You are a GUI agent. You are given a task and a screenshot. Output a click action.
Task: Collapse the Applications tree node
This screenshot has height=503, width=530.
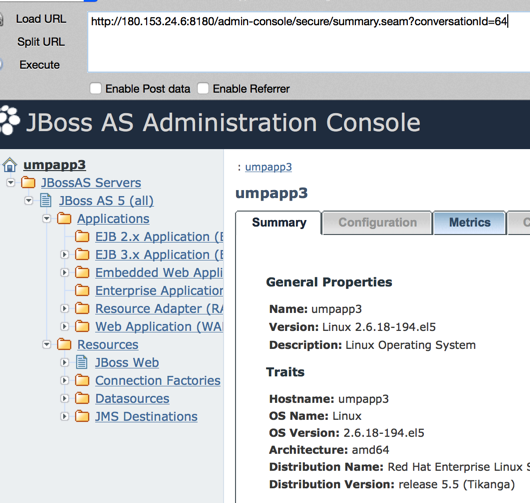pyautogui.click(x=47, y=219)
